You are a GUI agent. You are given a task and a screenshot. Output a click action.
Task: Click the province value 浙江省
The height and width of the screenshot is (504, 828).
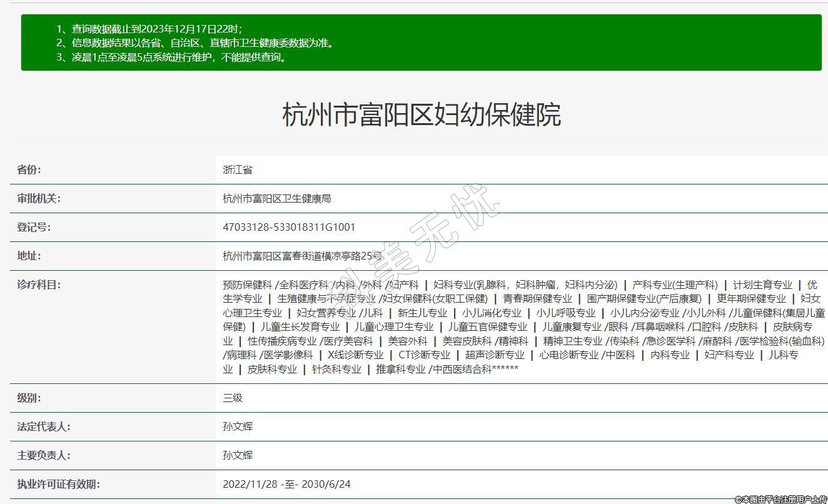click(238, 169)
